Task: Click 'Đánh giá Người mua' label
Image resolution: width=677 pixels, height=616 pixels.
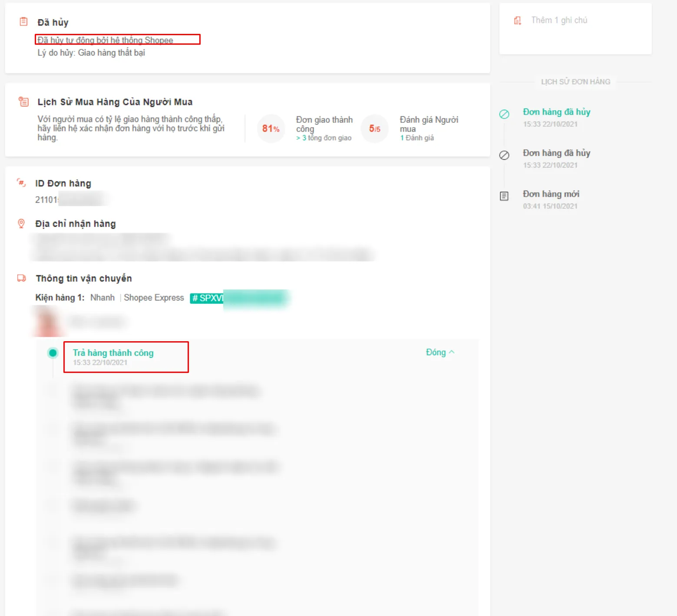Action: tap(429, 124)
